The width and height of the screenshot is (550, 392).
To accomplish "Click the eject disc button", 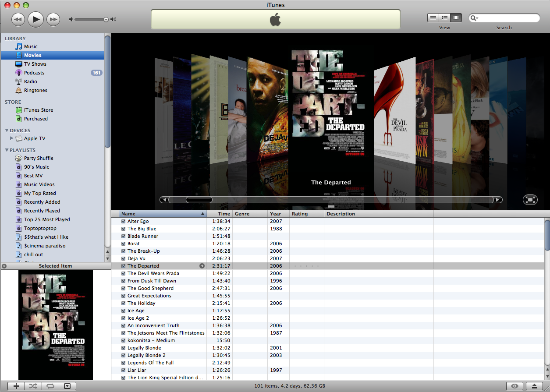I will click(x=534, y=386).
